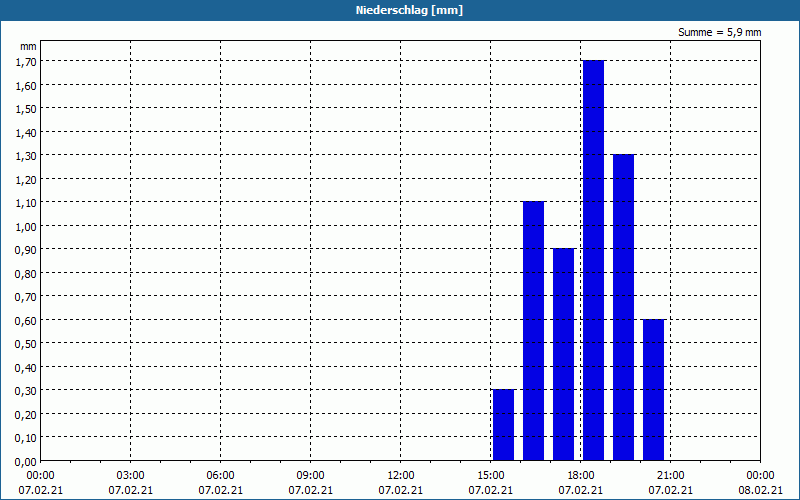
Task: Click the 15:00 time axis label
Action: click(491, 476)
